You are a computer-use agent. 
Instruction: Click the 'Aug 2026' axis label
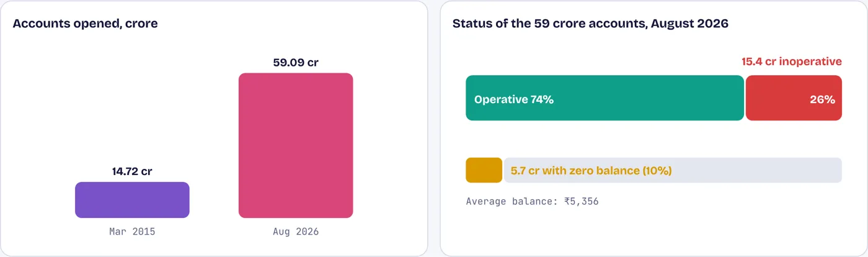(x=296, y=232)
